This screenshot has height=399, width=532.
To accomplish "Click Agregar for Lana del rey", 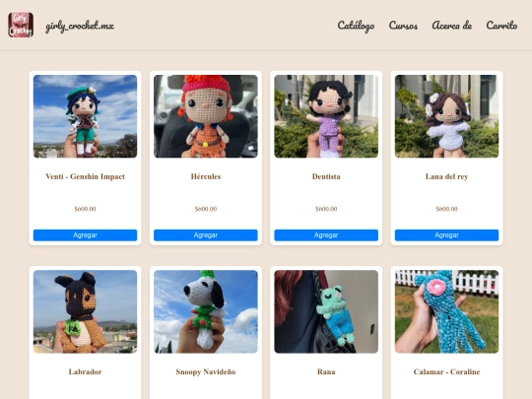I will pos(446,235).
